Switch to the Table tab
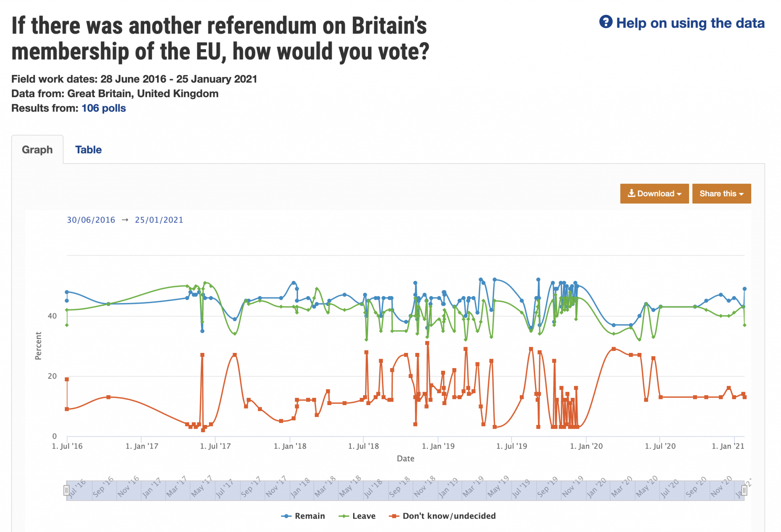The height and width of the screenshot is (532, 781). click(89, 149)
